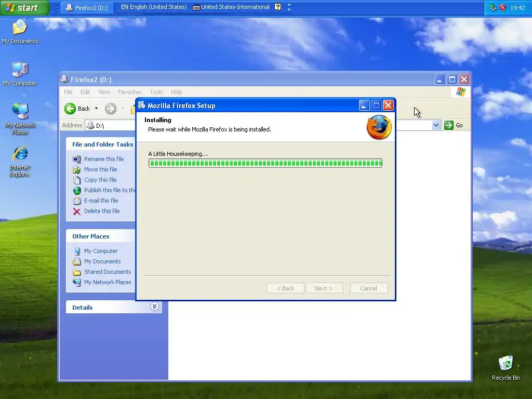Open the File menu in Explorer
Image resolution: width=532 pixels, height=399 pixels.
pos(68,92)
